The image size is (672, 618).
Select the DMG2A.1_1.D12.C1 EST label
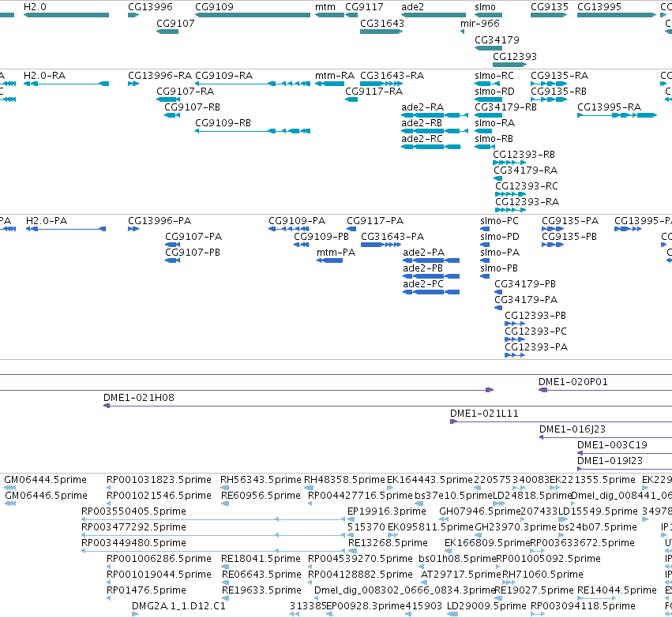coord(178,606)
